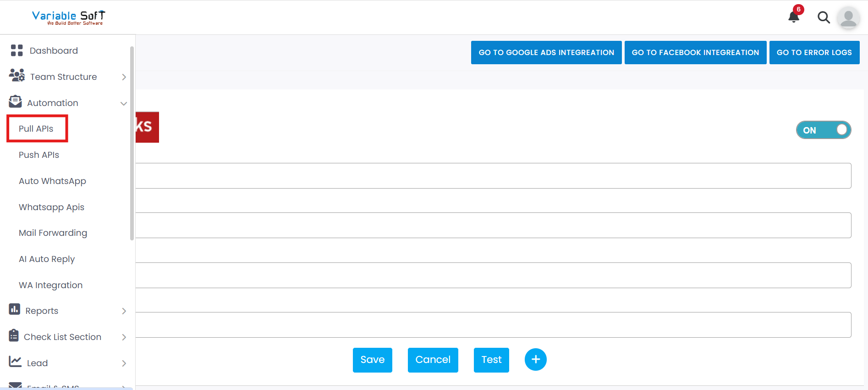Click the Reports chart icon

(x=15, y=310)
